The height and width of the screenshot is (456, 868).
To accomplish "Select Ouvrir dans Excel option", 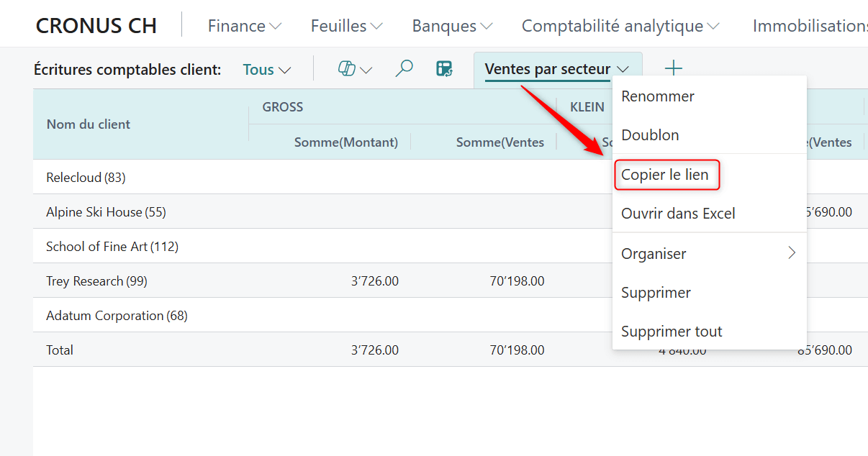I will [x=678, y=214].
